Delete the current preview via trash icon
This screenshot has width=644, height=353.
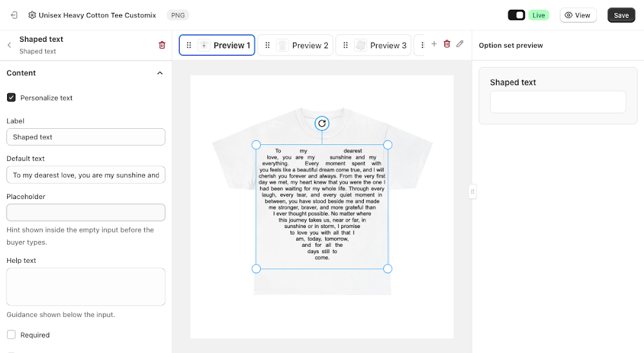tap(447, 44)
